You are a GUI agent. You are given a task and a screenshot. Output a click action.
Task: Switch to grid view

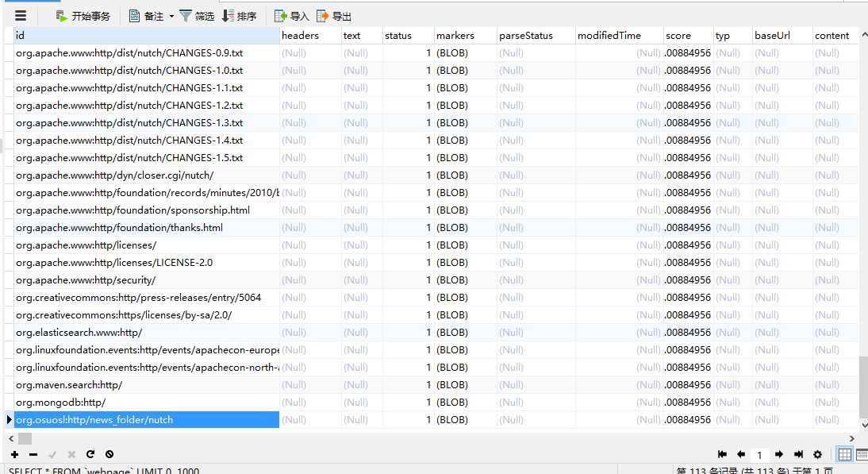click(845, 455)
